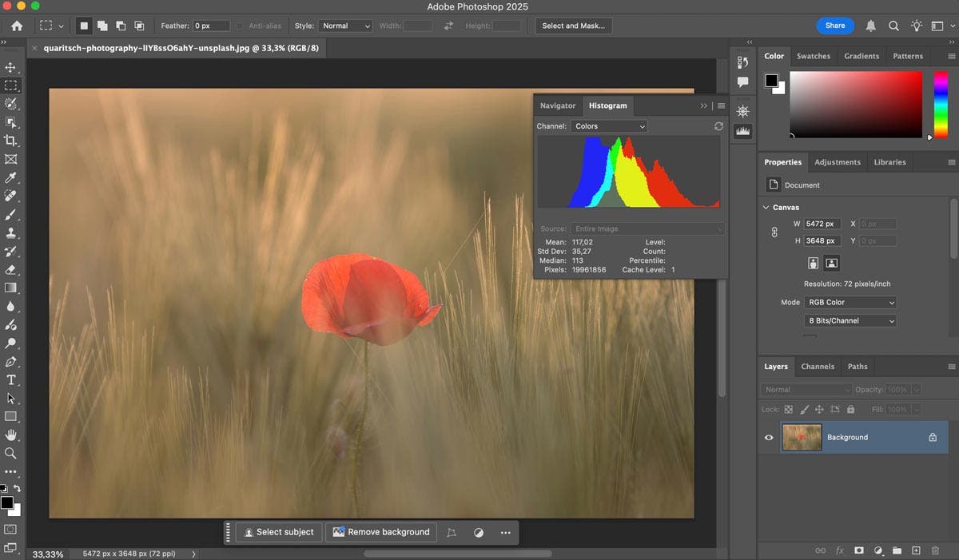Click the Select Subject button

click(278, 531)
